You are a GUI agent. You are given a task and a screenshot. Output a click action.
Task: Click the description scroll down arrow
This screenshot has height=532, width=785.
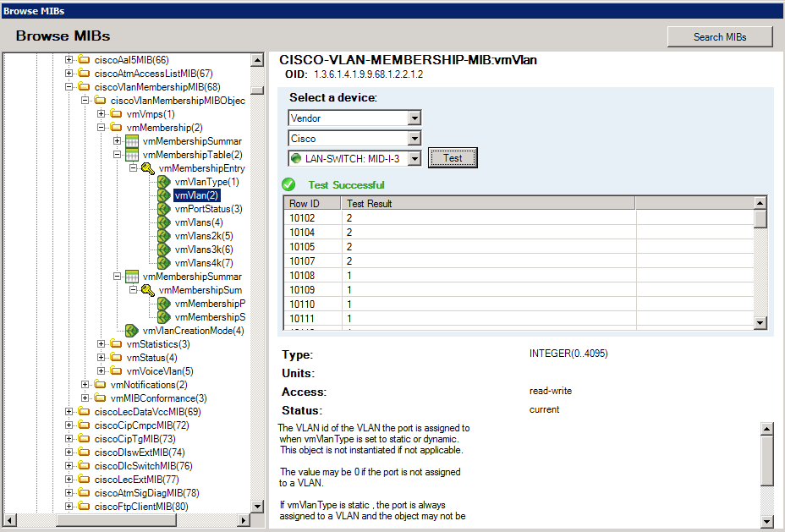point(767,520)
